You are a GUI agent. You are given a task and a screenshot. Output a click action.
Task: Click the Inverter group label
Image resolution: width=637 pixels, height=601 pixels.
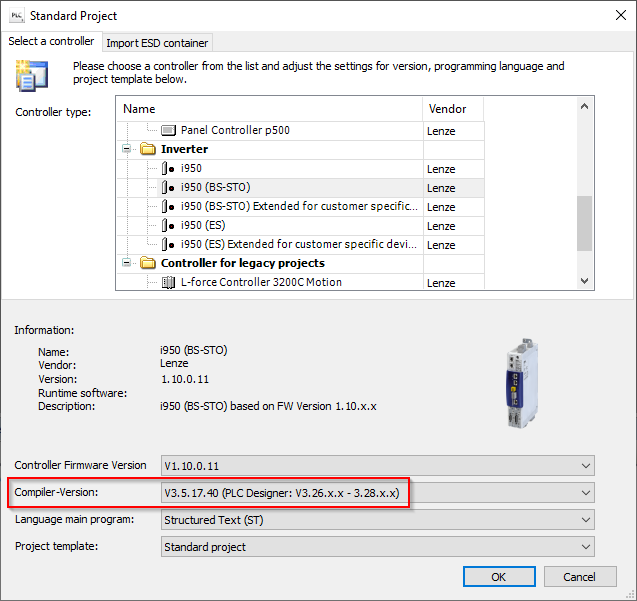(x=184, y=149)
